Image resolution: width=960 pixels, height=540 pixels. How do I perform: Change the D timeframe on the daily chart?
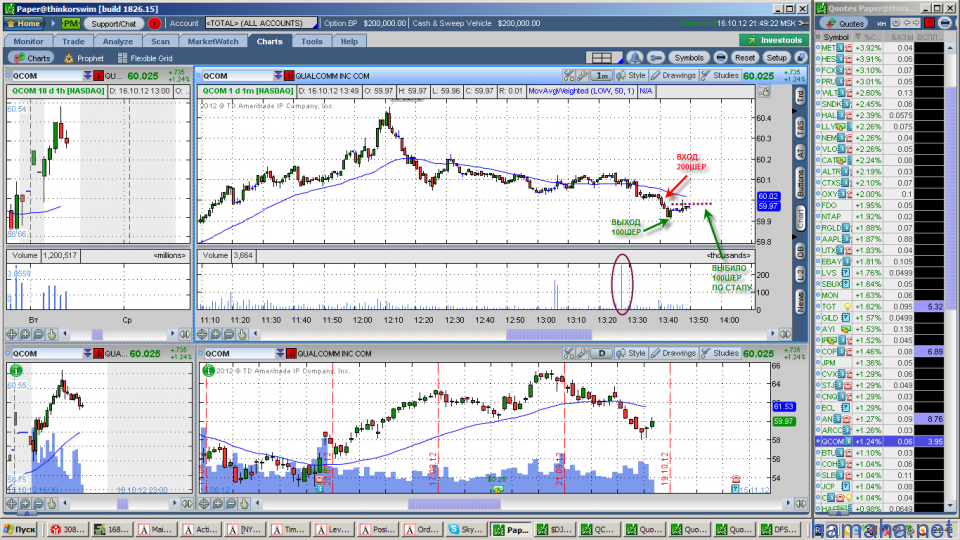pos(602,353)
